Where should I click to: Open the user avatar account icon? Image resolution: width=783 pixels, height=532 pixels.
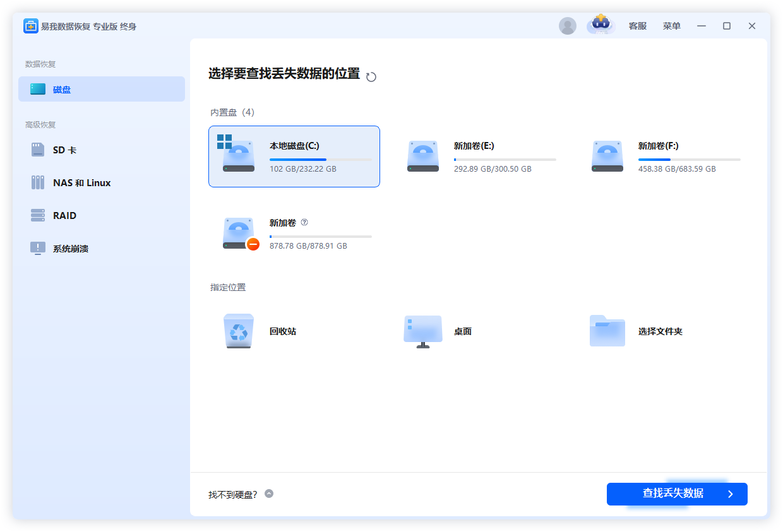[568, 25]
